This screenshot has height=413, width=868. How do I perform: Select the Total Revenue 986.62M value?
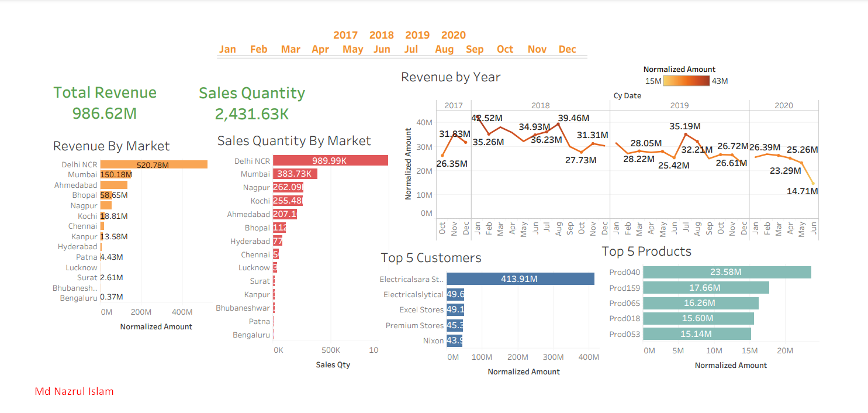click(x=105, y=113)
